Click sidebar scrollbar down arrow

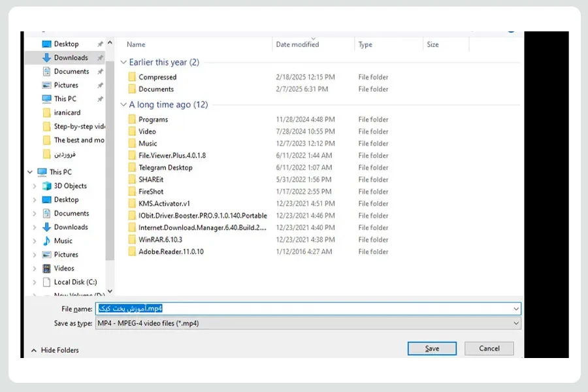coord(110,291)
